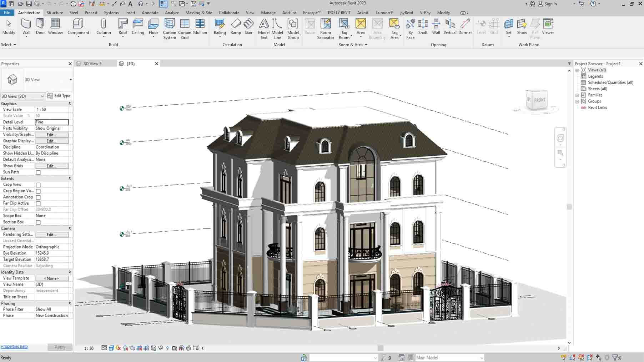Select the Stair tool
The height and width of the screenshot is (362, 644).
pos(248,27)
